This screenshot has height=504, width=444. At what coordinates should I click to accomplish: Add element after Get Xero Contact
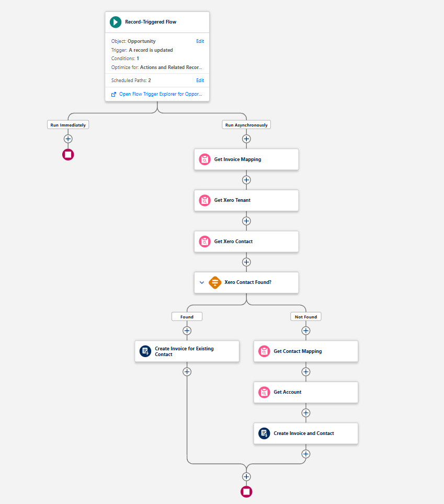point(246,262)
